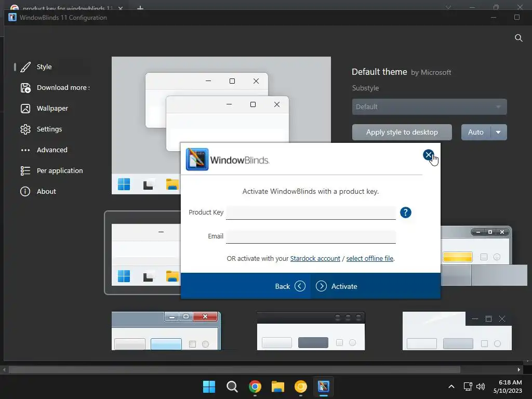Click the Per application list icon
The width and height of the screenshot is (532, 399).
(25, 170)
